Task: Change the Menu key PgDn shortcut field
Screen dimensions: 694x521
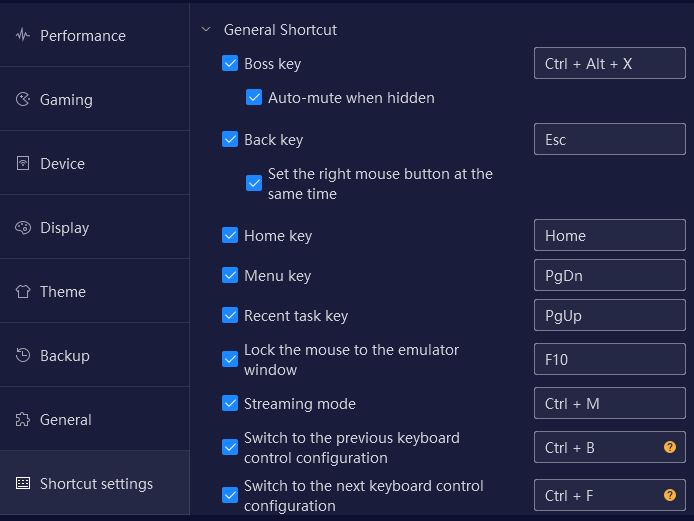Action: tap(609, 275)
